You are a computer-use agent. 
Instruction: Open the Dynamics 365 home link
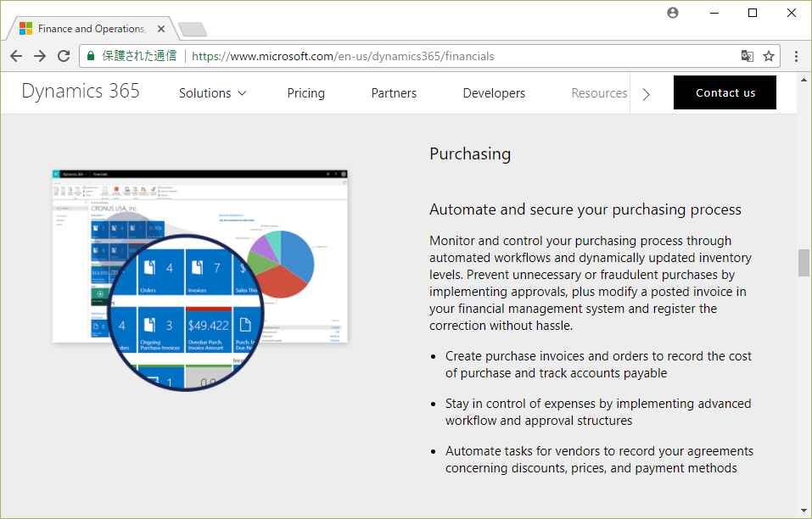click(x=81, y=91)
